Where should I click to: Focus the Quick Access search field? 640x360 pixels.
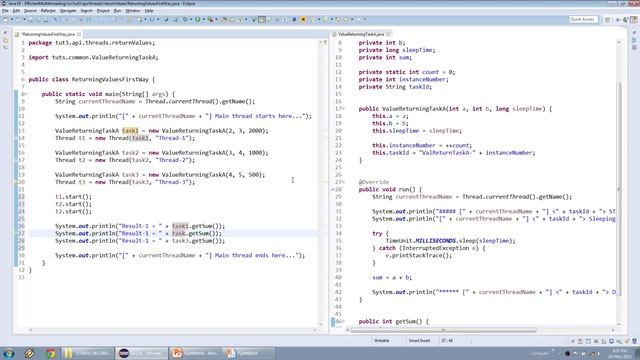[x=583, y=20]
